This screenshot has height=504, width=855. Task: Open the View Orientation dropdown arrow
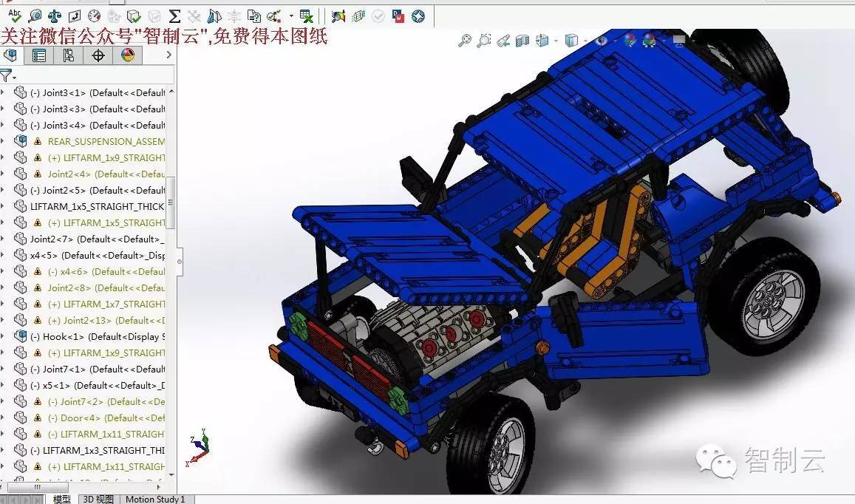(556, 41)
